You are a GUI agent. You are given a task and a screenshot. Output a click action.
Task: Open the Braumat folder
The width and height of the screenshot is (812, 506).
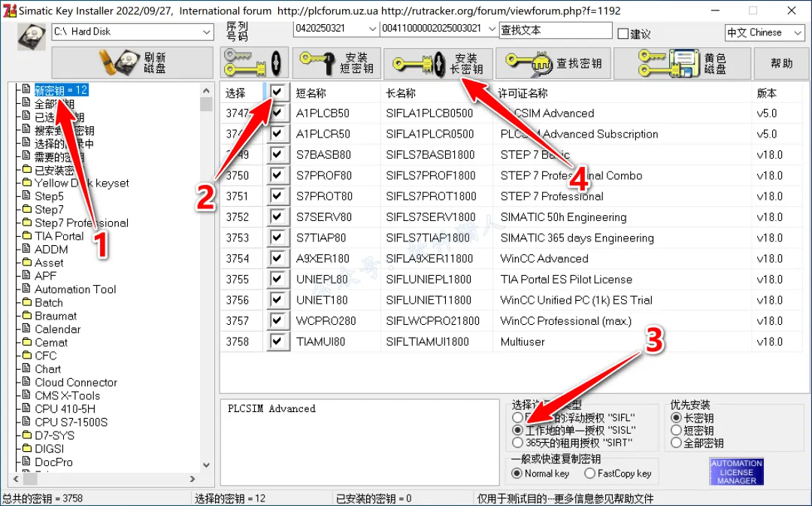pyautogui.click(x=56, y=316)
